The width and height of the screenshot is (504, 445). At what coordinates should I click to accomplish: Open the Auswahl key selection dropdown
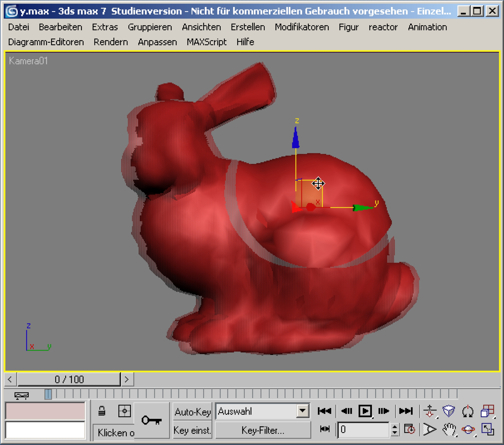pyautogui.click(x=303, y=411)
